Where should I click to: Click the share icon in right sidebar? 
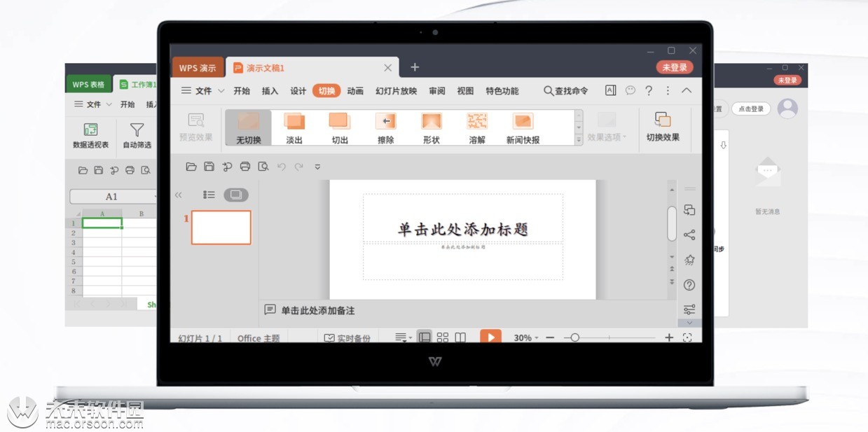coord(689,235)
